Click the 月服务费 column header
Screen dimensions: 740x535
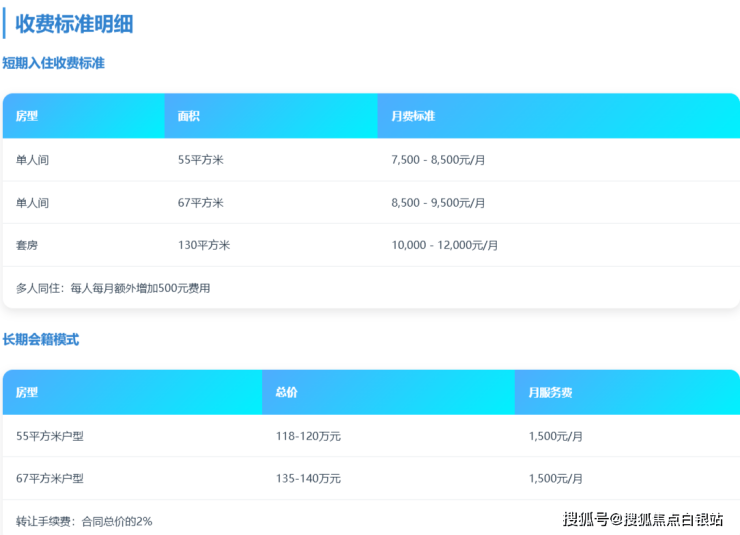click(x=550, y=393)
